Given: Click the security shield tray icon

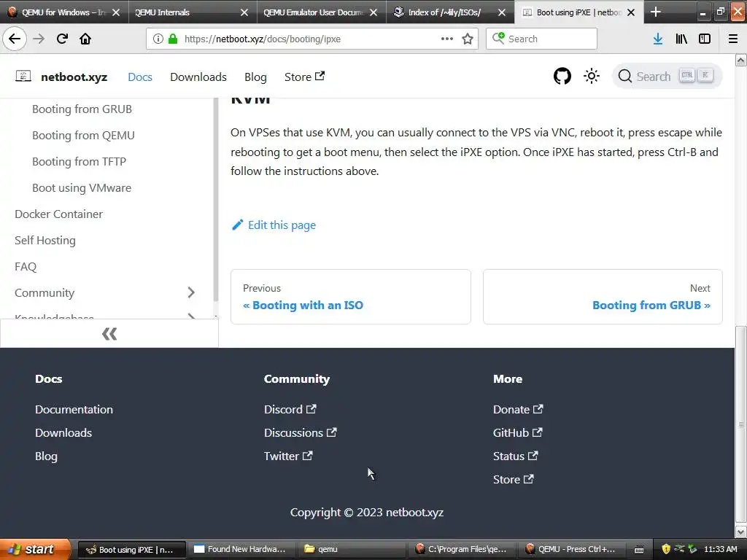Looking at the screenshot, I should tap(666, 549).
